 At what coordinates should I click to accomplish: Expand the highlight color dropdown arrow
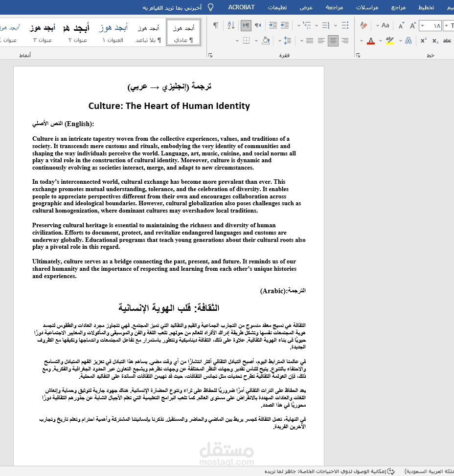coord(381,41)
